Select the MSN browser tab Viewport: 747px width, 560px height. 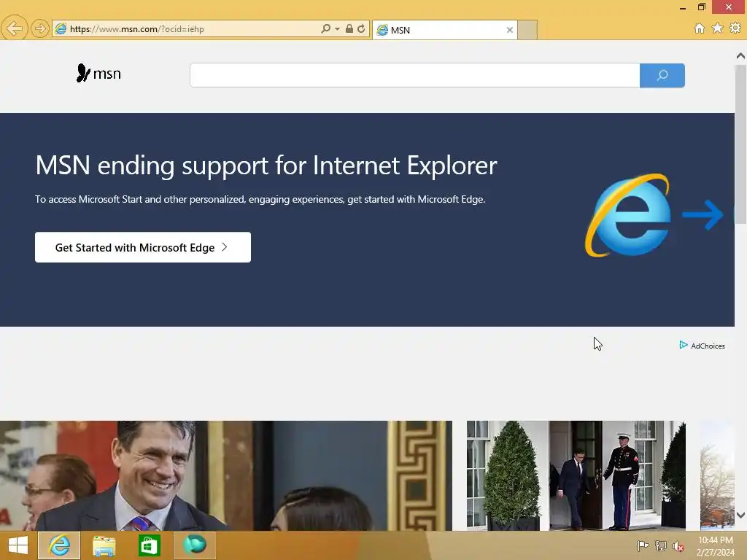(x=444, y=30)
